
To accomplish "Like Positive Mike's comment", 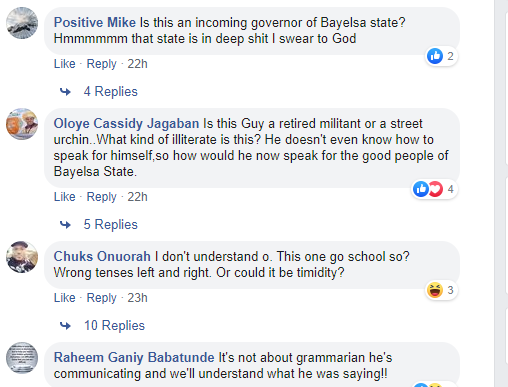I will tap(65, 64).
